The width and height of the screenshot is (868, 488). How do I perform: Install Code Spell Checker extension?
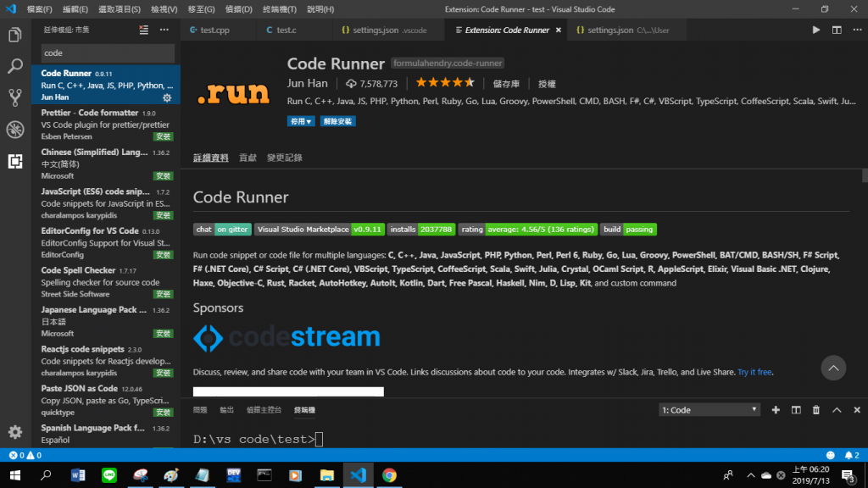click(x=164, y=294)
